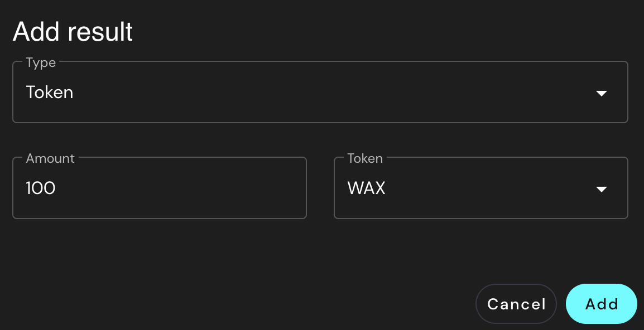
Task: Place cursor at end of Amount value
Action: pos(56,188)
